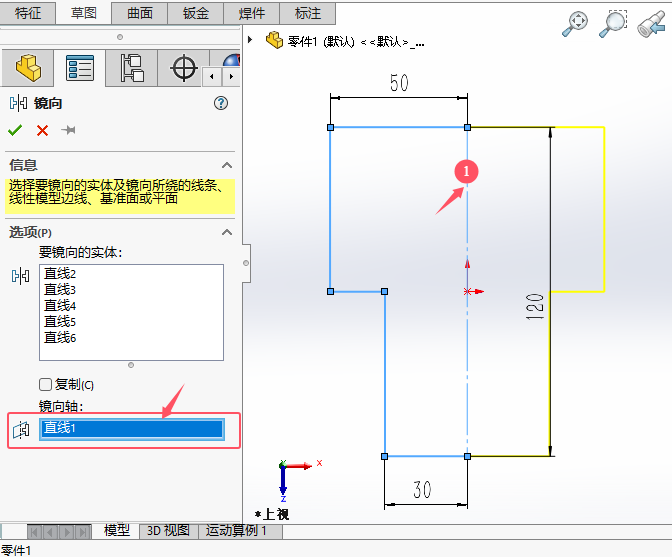Select the top-left sketch endpoint
This screenshot has height=557, width=672.
(330, 127)
